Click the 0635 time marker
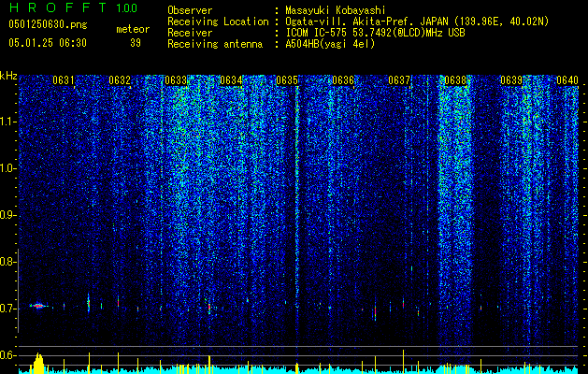The height and width of the screenshot is (374, 588). pos(287,80)
